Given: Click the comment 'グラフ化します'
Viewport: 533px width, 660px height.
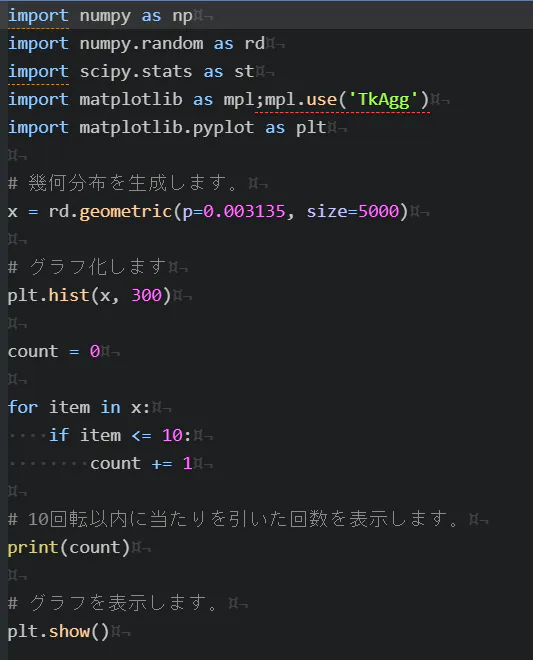Looking at the screenshot, I should tap(98, 267).
